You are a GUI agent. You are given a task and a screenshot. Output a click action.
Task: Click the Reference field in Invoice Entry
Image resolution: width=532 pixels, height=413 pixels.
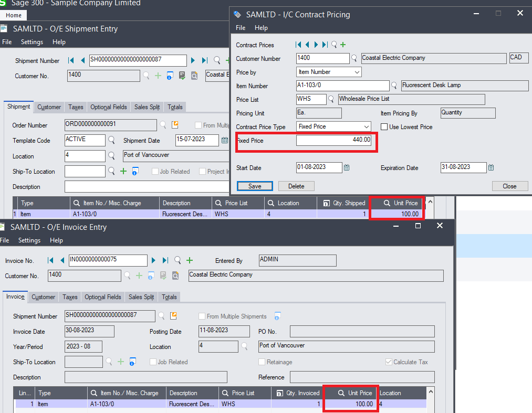point(362,377)
